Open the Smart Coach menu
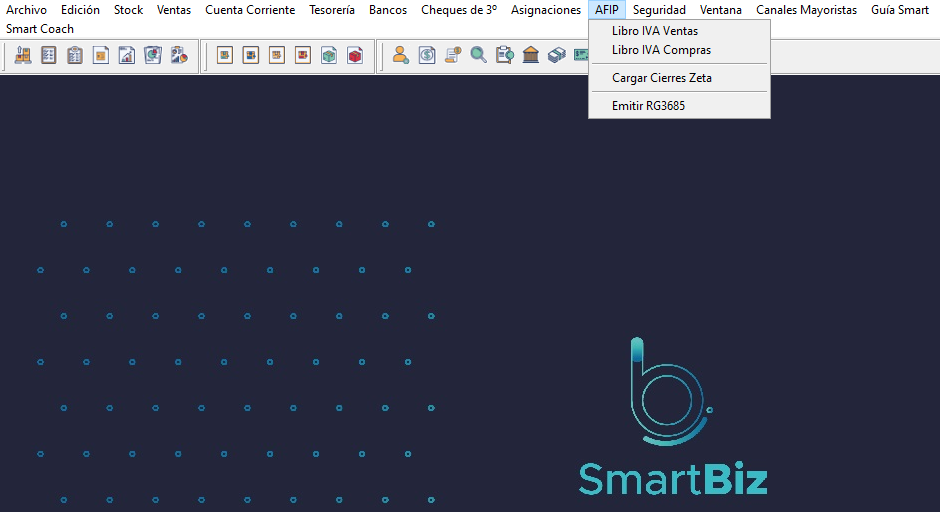Viewport: 940px width, 512px height. pyautogui.click(x=40, y=29)
